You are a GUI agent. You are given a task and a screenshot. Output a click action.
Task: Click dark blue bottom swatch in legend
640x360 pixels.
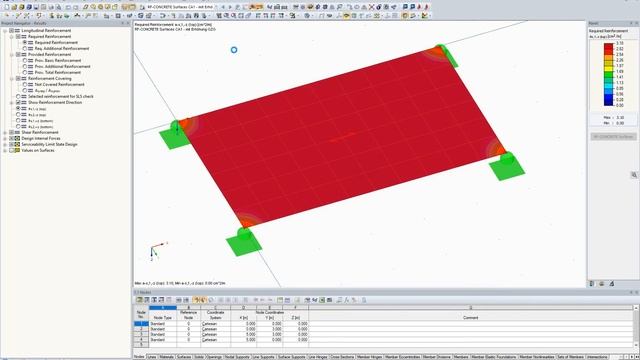[608, 102]
